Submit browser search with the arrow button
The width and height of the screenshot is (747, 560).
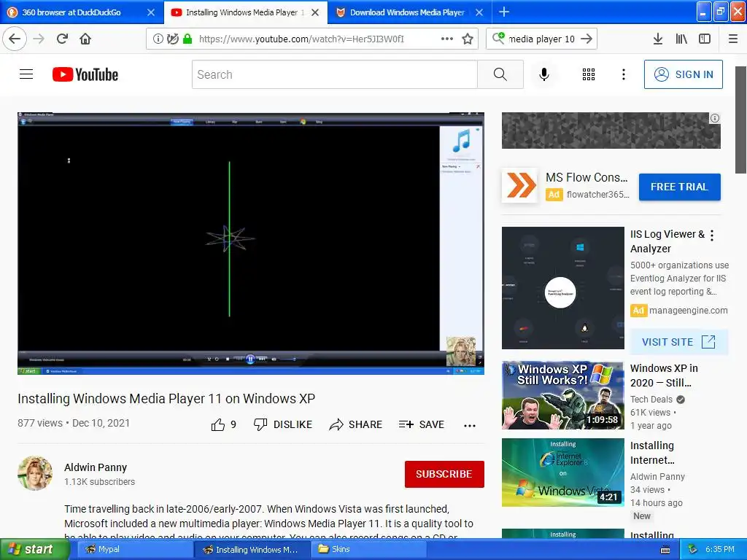587,39
